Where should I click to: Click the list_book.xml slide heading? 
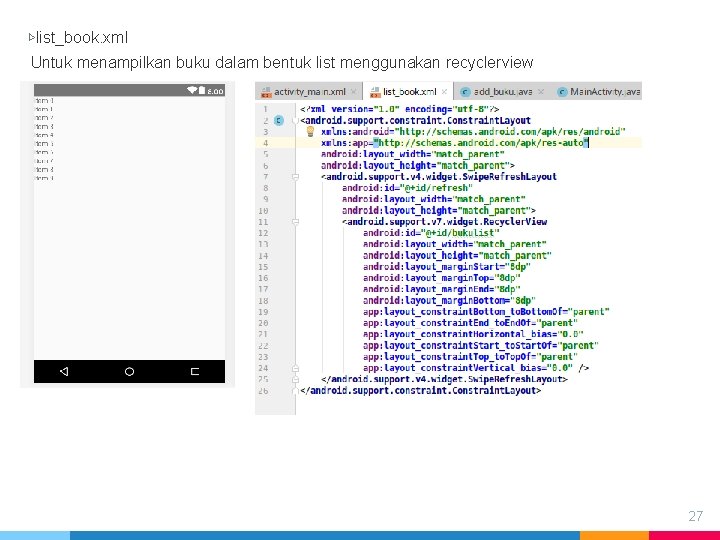click(x=82, y=37)
